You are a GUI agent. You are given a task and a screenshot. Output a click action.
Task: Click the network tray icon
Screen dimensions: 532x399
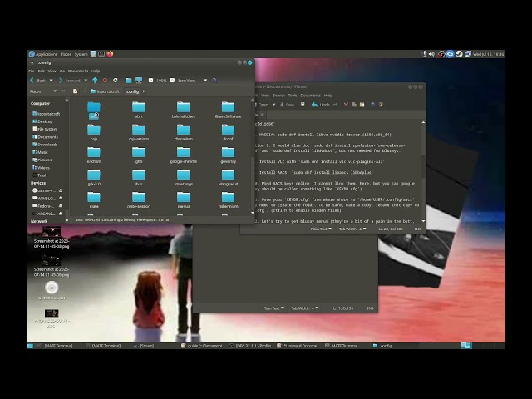[468, 54]
